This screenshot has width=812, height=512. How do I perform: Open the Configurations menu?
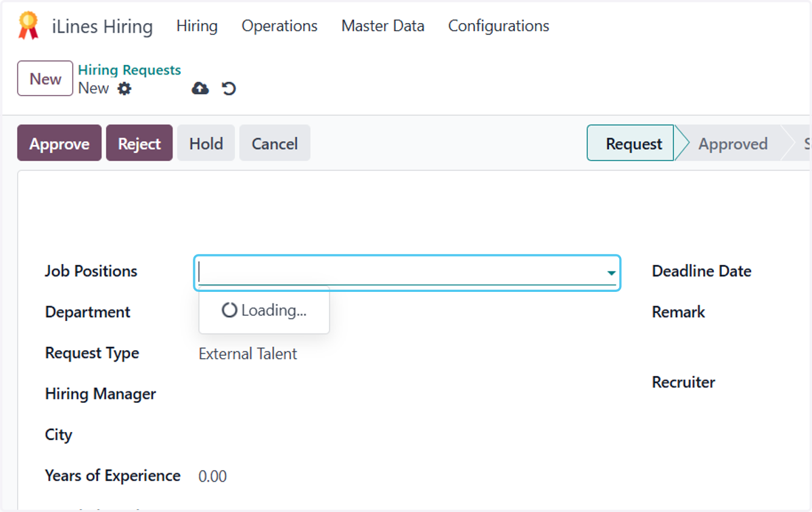[x=499, y=26]
